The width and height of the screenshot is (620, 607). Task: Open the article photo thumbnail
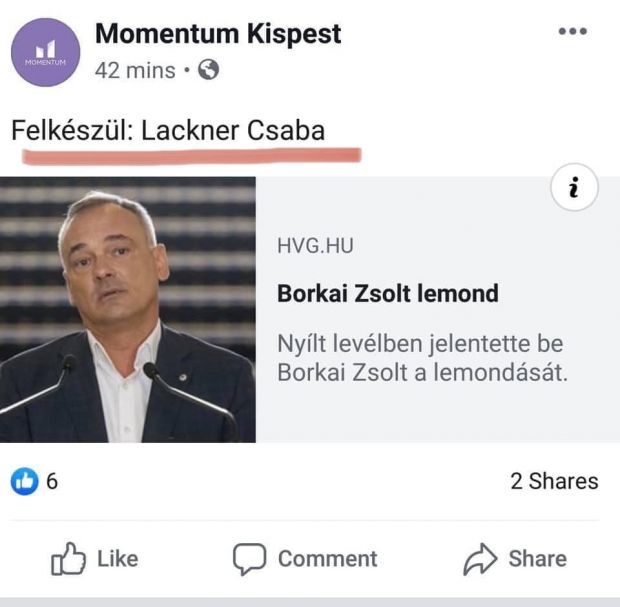[x=128, y=309]
